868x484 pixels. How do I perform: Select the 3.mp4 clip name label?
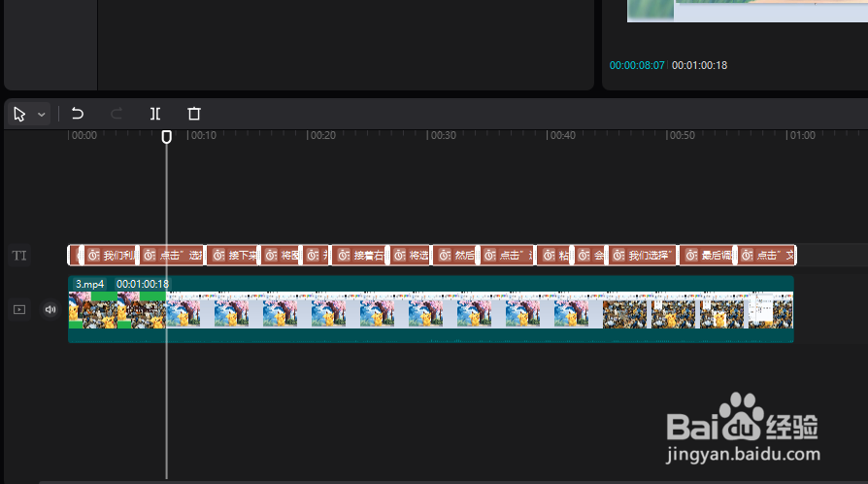click(x=89, y=284)
